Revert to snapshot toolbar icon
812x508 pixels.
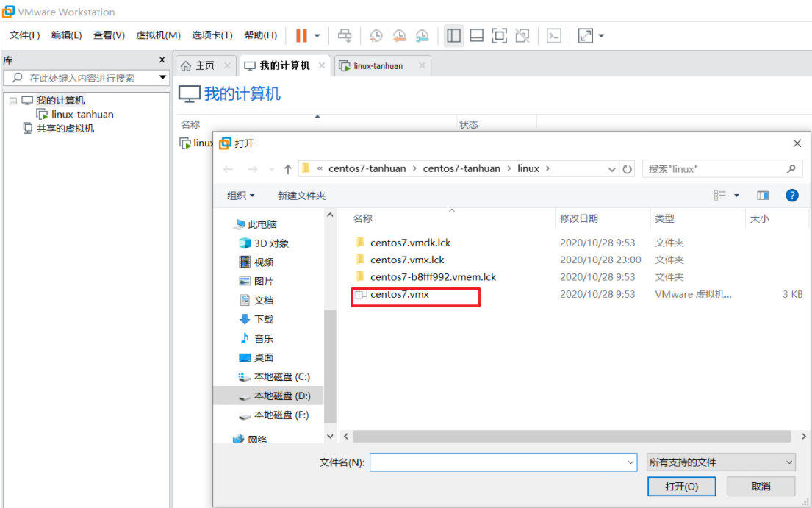(x=399, y=35)
